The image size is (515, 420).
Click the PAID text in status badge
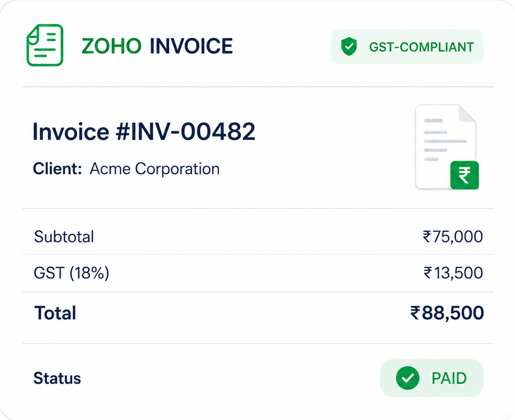(449, 378)
